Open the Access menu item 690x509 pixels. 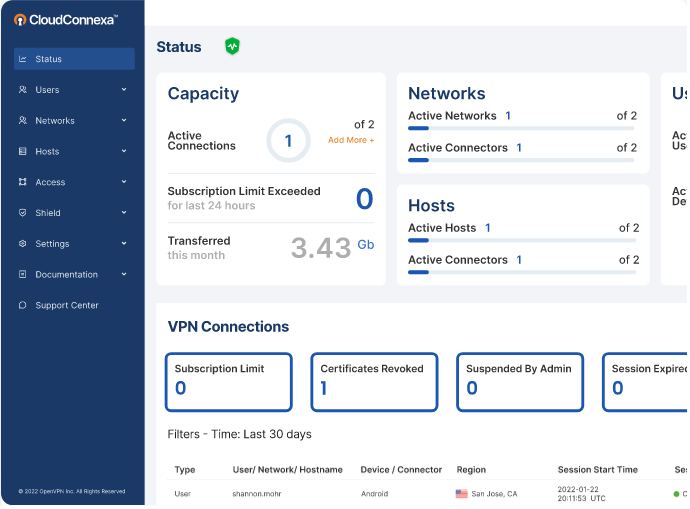pos(74,182)
